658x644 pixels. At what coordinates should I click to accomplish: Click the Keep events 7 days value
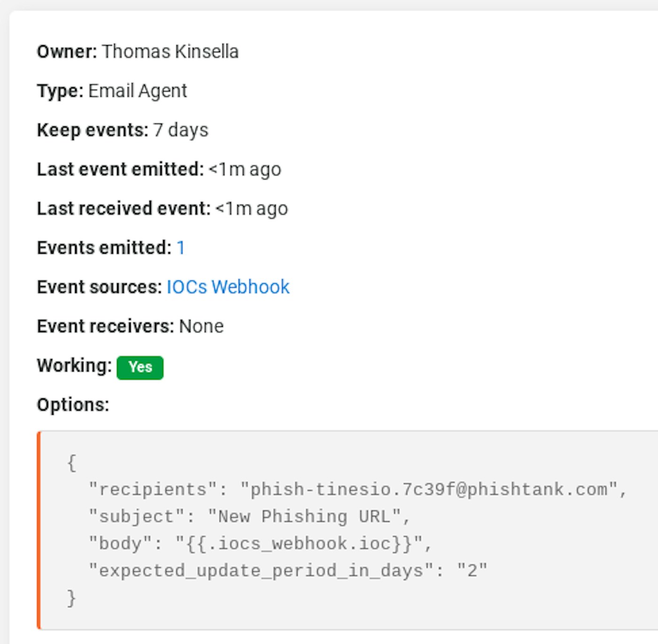tap(181, 130)
